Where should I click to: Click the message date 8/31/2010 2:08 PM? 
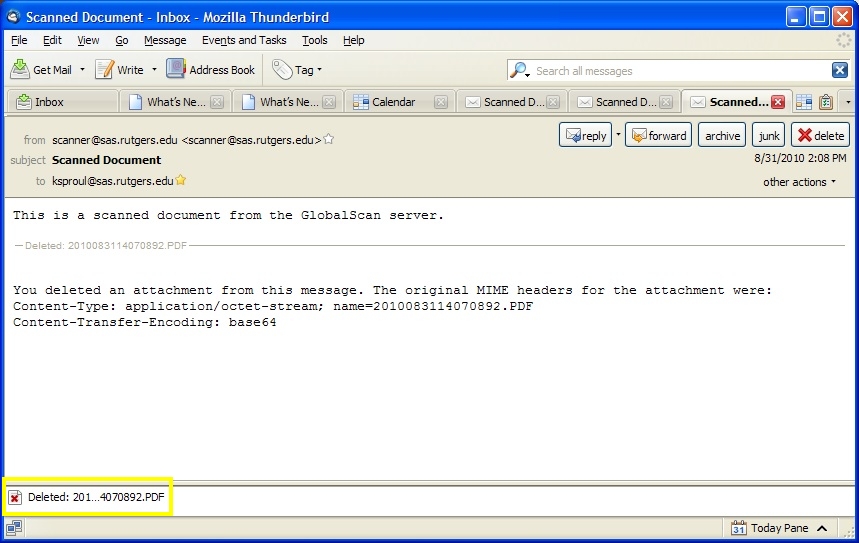[800, 158]
